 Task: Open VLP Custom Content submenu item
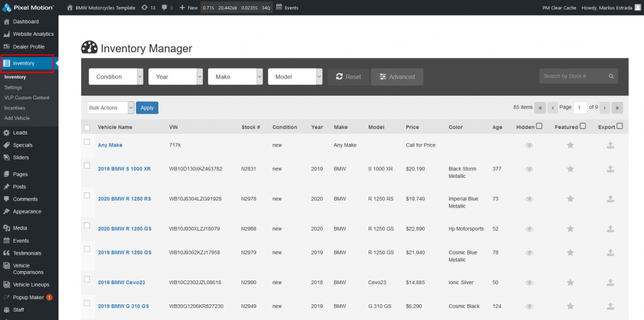[26, 98]
